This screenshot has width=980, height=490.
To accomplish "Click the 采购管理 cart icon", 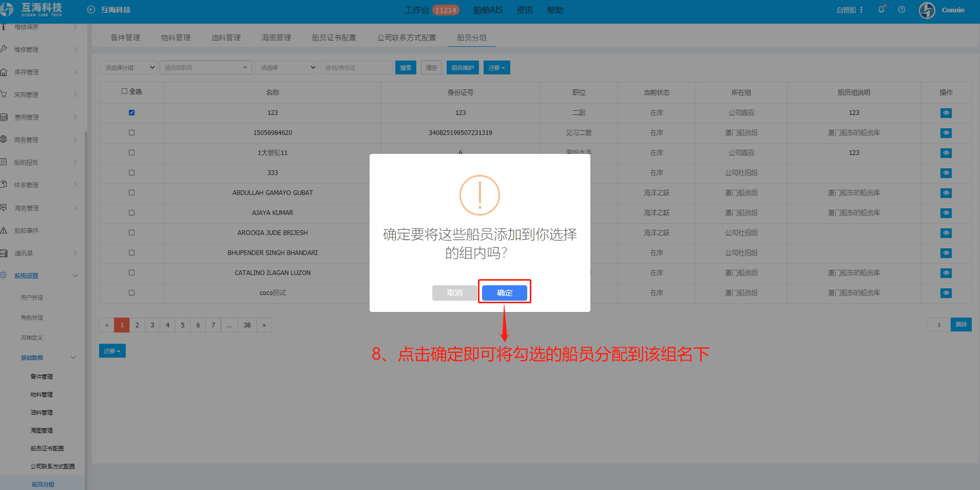I will pyautogui.click(x=4, y=94).
